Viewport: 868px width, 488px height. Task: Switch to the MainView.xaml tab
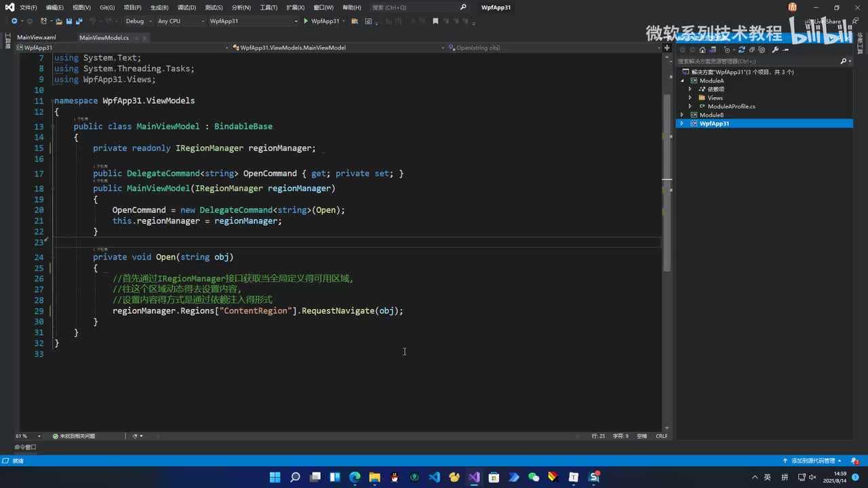pyautogui.click(x=37, y=38)
